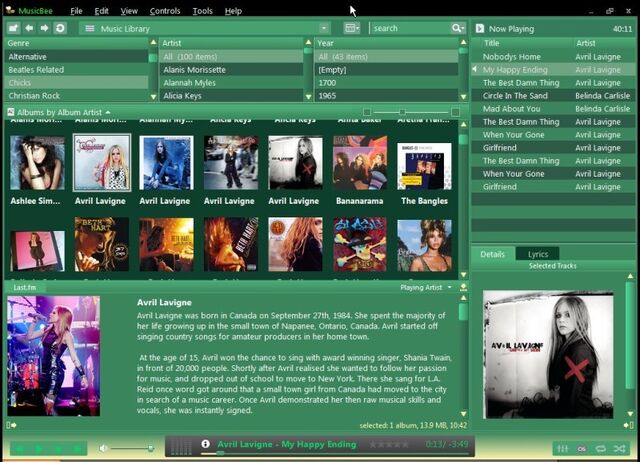Seek on the track progress bar
Image resolution: width=640 pixels, height=462 pixels.
pyautogui.click(x=336, y=453)
